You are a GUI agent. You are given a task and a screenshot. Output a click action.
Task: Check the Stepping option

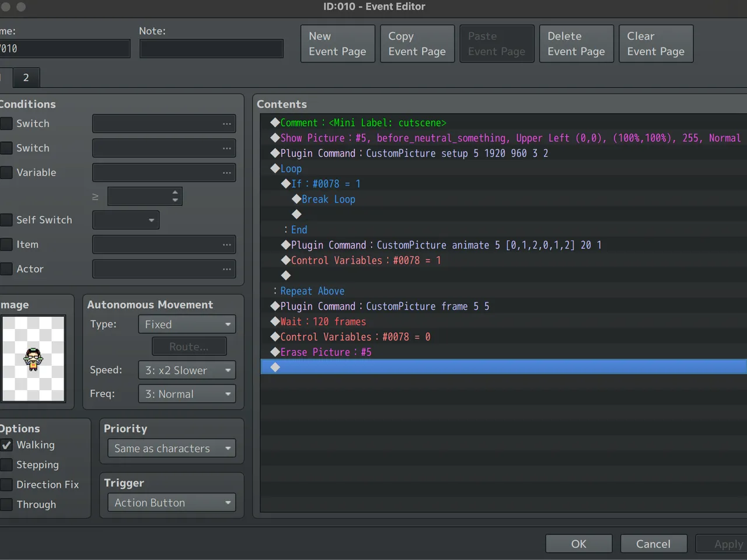click(6, 465)
